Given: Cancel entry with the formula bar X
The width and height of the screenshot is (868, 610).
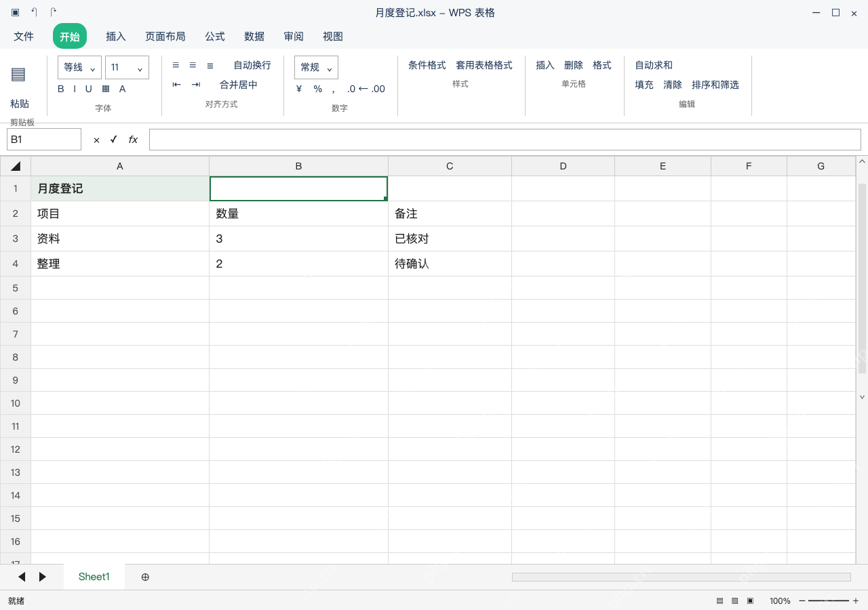Looking at the screenshot, I should tap(96, 140).
